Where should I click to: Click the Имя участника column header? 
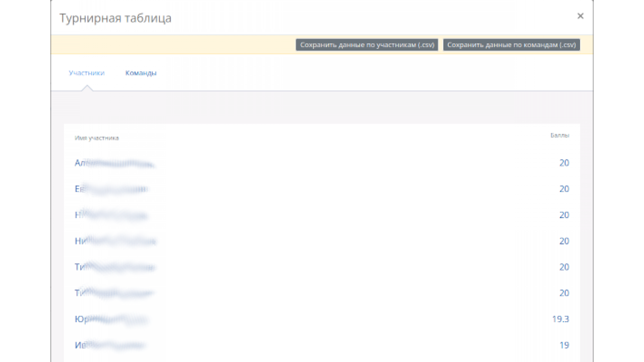coord(97,138)
